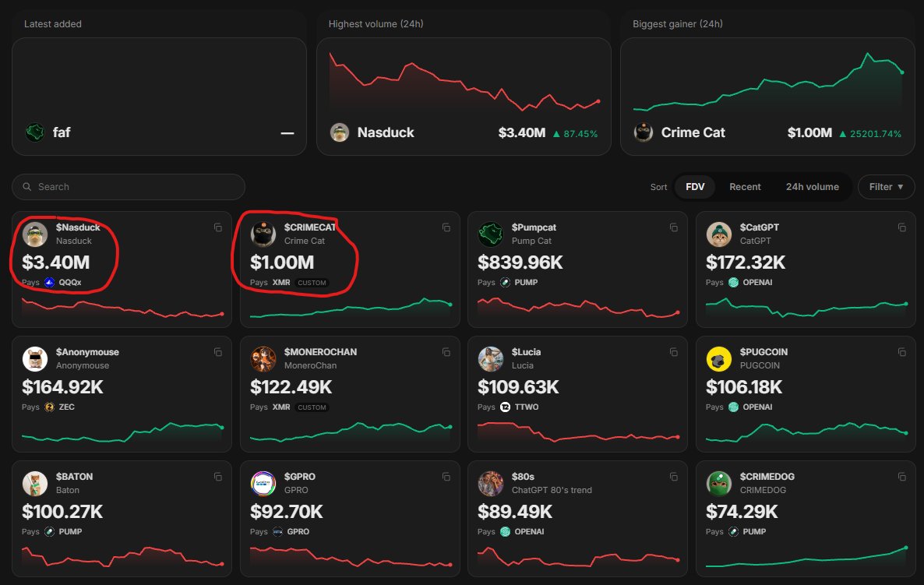Click the Nasduck avatar in Highest volume
Viewport: 924px width, 585px height.
(340, 132)
